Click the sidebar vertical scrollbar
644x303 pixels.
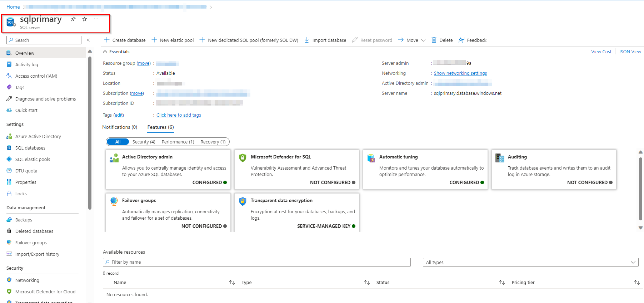pyautogui.click(x=90, y=132)
